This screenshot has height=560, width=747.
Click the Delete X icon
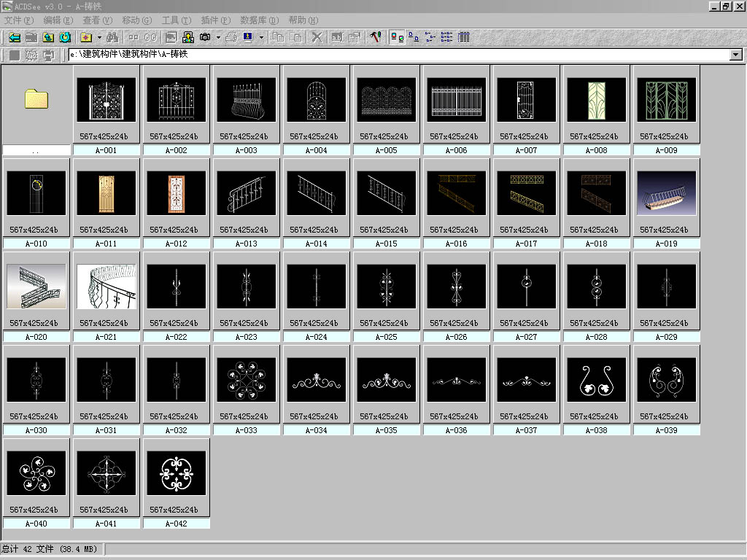317,36
